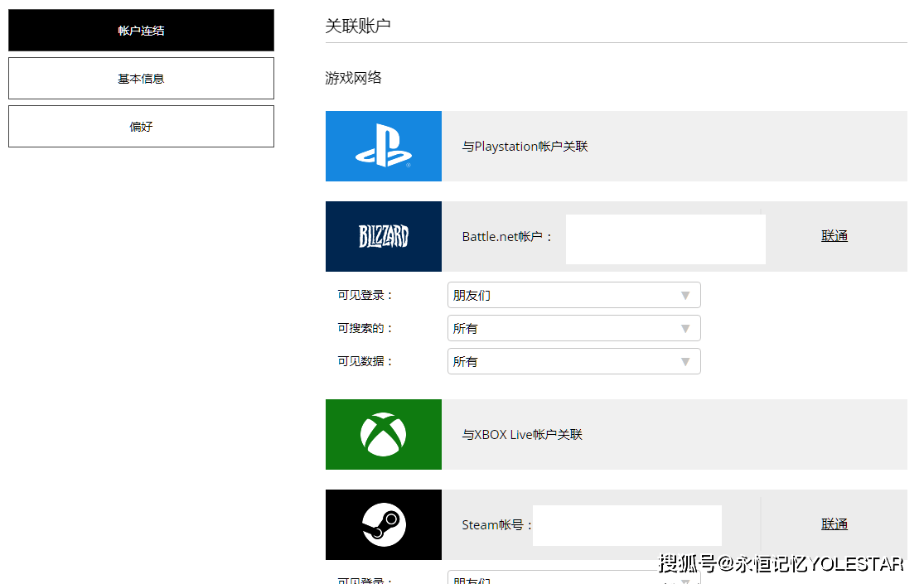924x584 pixels.
Task: Open the 可见登录 dropdown showing 朋友们
Action: point(574,295)
